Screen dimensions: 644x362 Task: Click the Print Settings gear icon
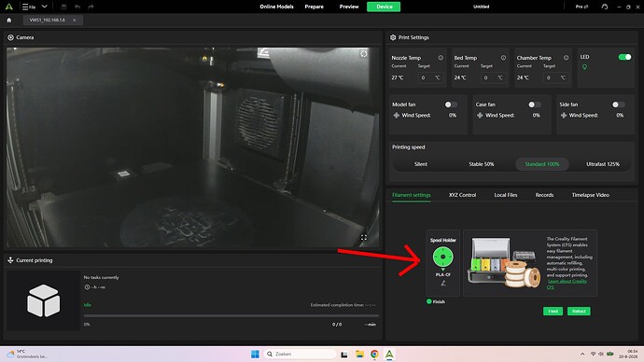tap(393, 37)
